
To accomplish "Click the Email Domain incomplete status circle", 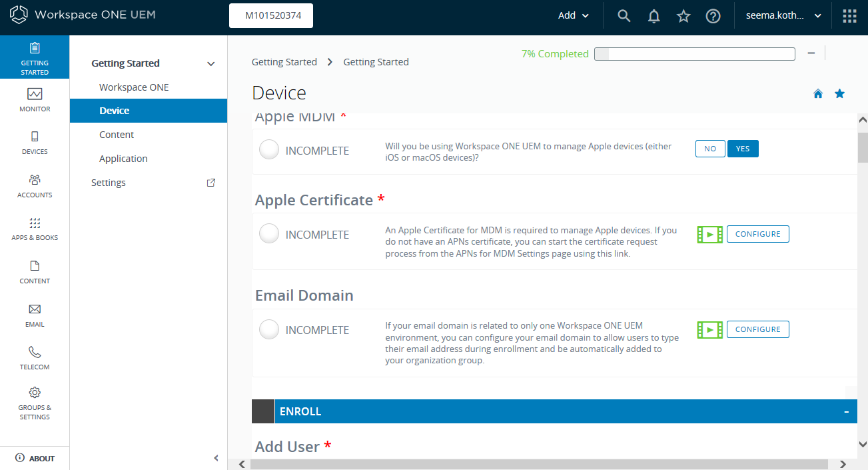I will pyautogui.click(x=269, y=329).
